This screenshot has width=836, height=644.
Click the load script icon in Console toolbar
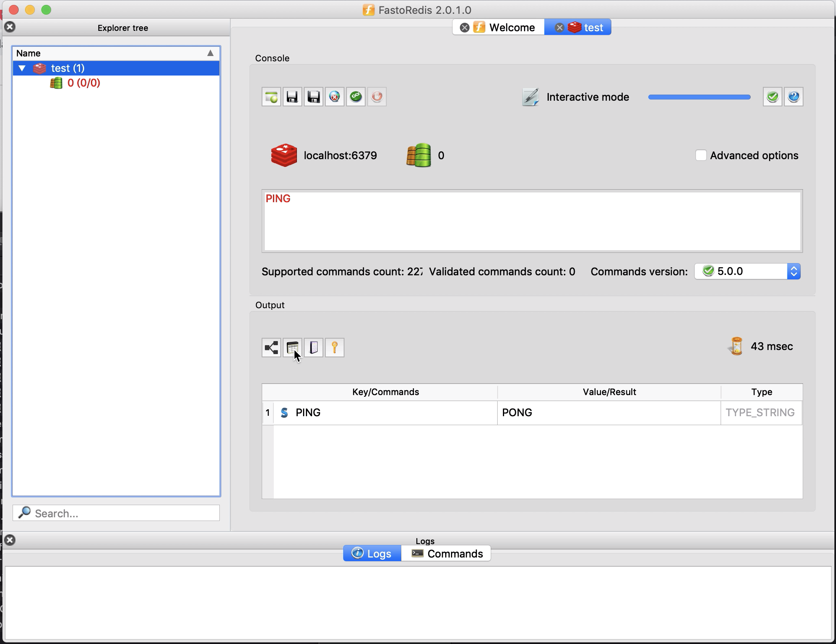[x=271, y=97]
